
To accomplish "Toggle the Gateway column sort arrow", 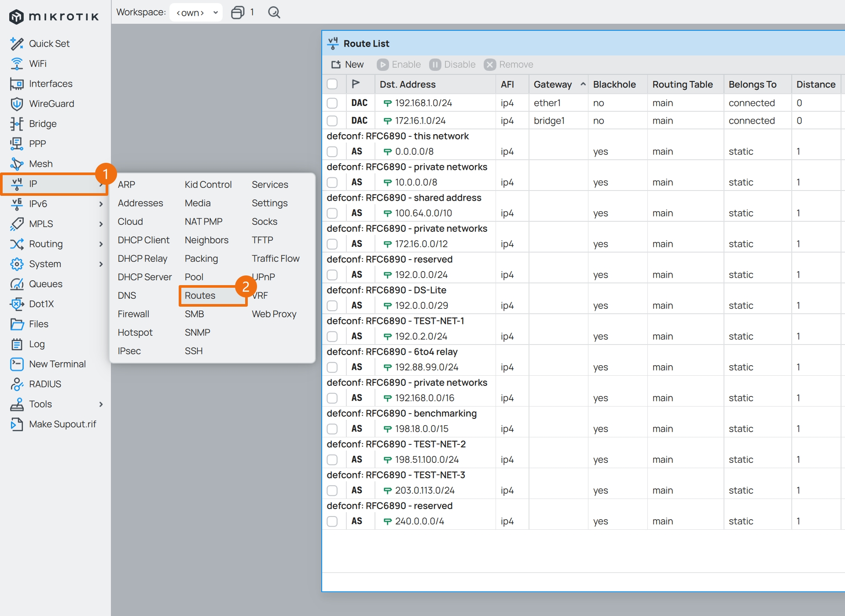I will 583,84.
